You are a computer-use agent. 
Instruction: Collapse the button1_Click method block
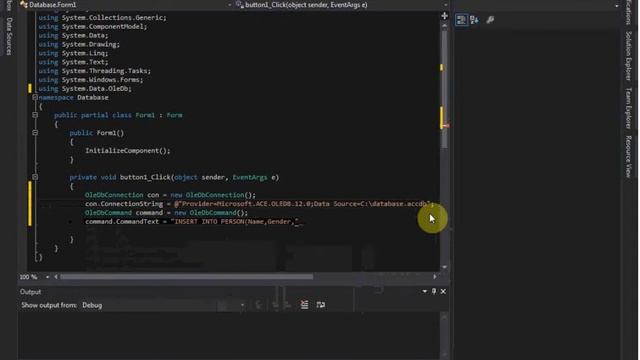pos(35,177)
